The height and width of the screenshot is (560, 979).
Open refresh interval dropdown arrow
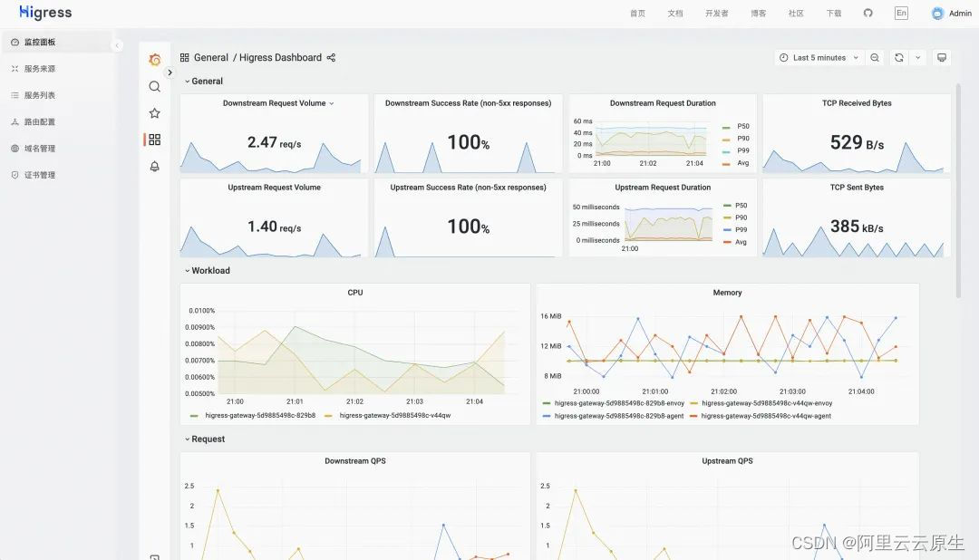coord(917,57)
